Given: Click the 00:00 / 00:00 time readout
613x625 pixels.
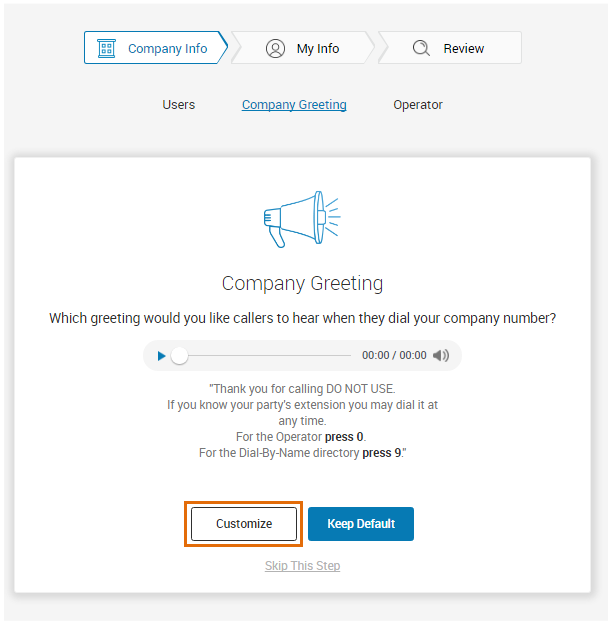Looking at the screenshot, I should pyautogui.click(x=394, y=355).
